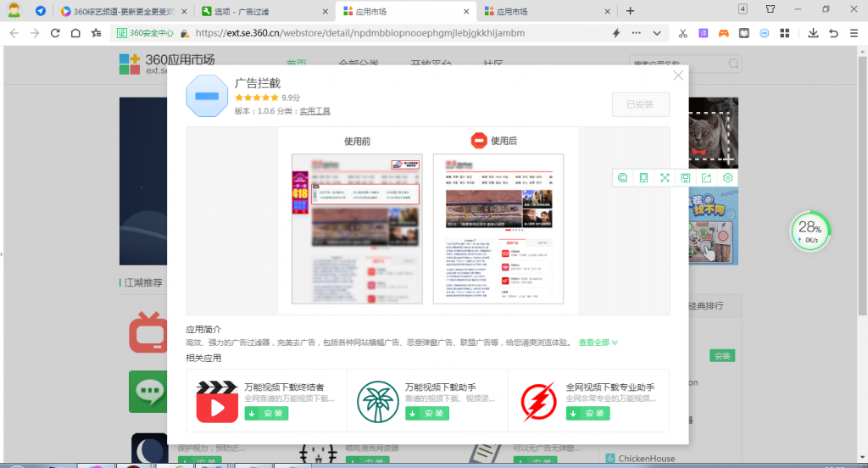Click the blue ad-block extension icon

(x=765, y=33)
